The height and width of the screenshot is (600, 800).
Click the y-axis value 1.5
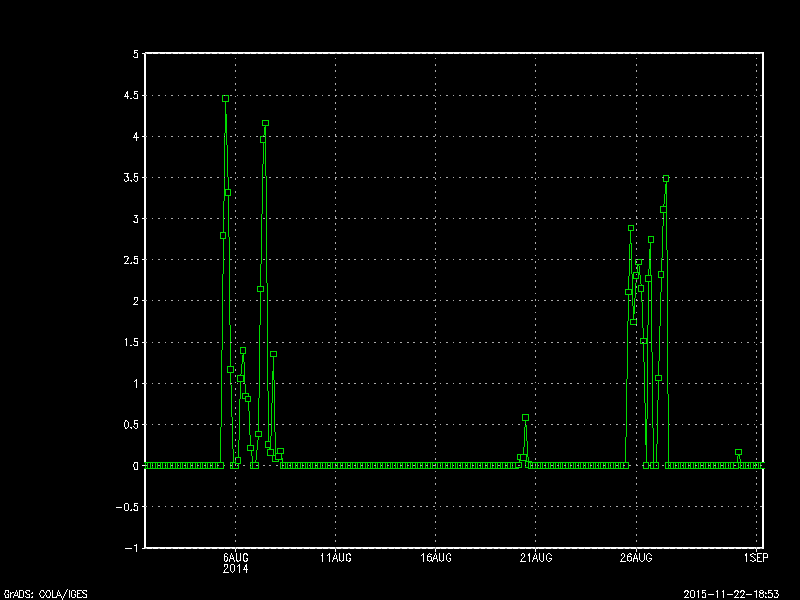131,342
